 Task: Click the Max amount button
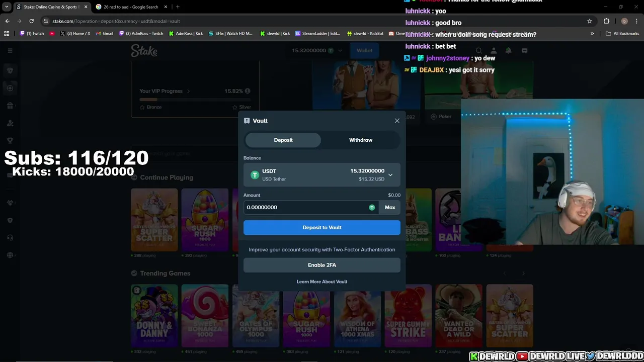390,207
